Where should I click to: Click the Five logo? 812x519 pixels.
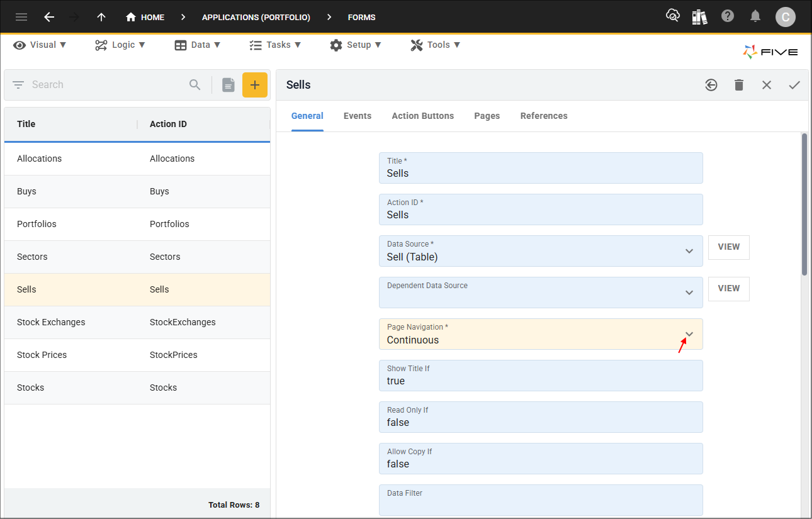[x=770, y=52]
